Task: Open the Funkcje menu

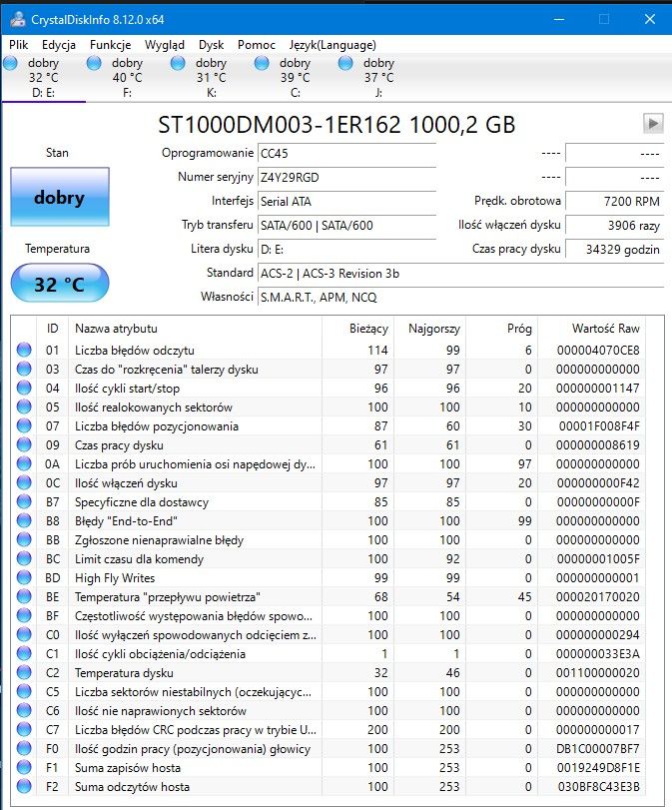Action: click(x=110, y=45)
